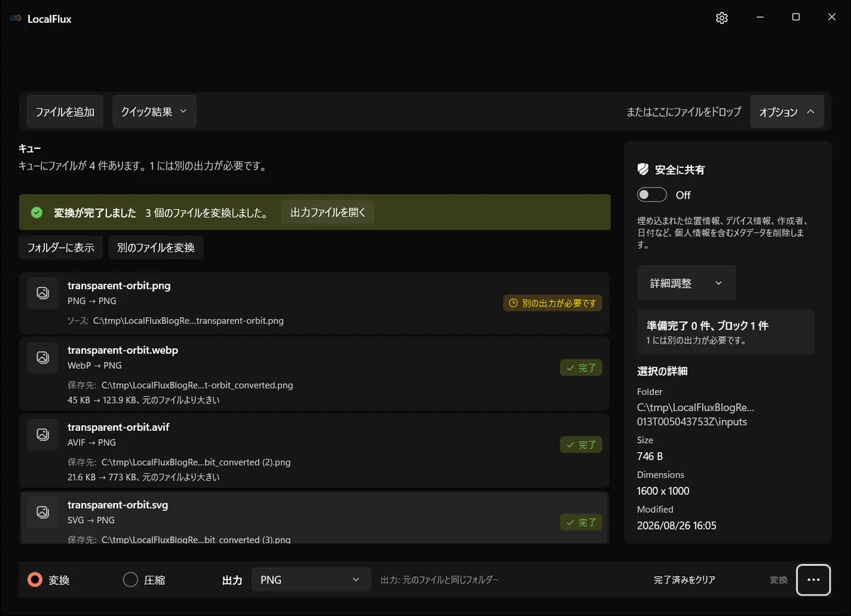The height and width of the screenshot is (616, 851).
Task: Collapse the オプション panel
Action: pos(787,112)
